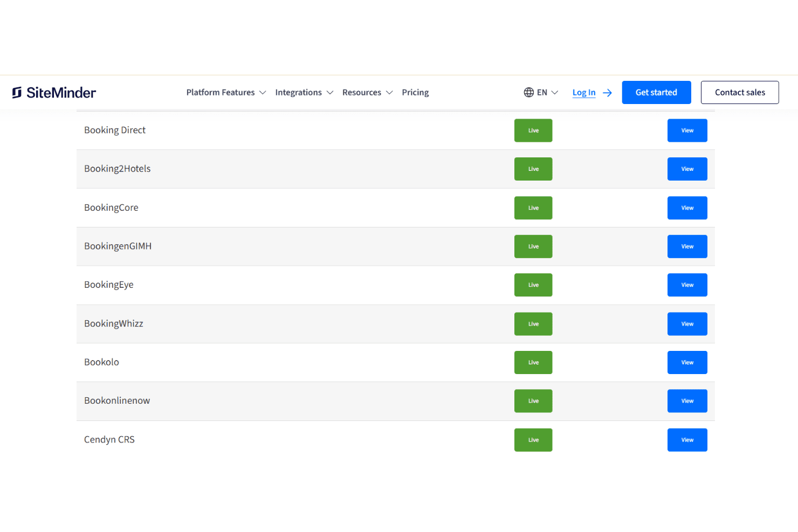Click the Contact sales button
The width and height of the screenshot is (798, 532).
point(740,93)
